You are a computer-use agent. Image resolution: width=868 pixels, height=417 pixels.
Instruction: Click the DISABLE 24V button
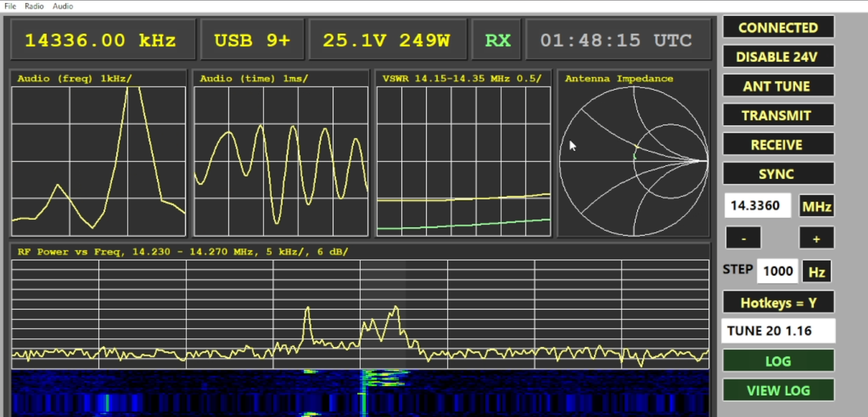pos(778,57)
